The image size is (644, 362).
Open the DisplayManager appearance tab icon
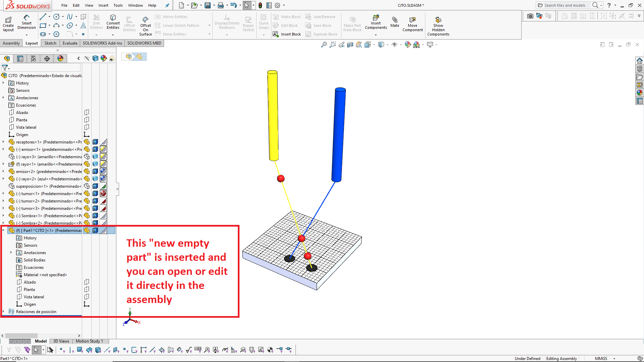tap(60, 59)
